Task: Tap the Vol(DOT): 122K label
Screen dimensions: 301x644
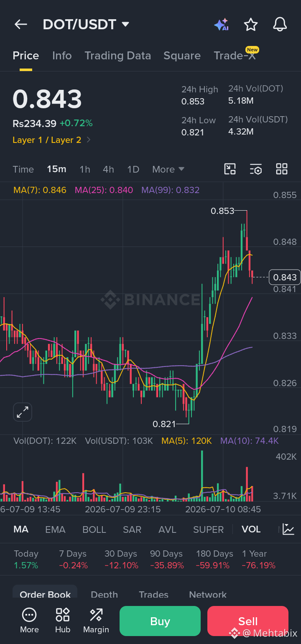Action: click(x=45, y=441)
